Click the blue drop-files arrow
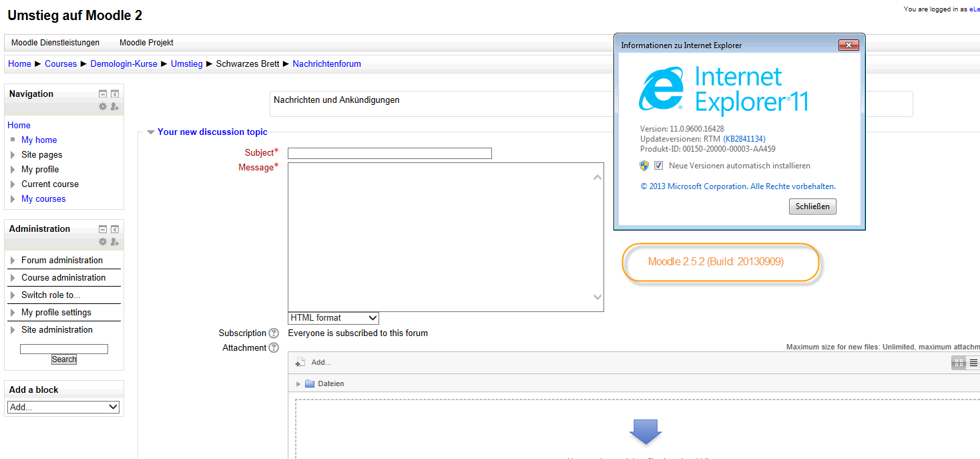The width and height of the screenshot is (980, 459). click(x=646, y=432)
